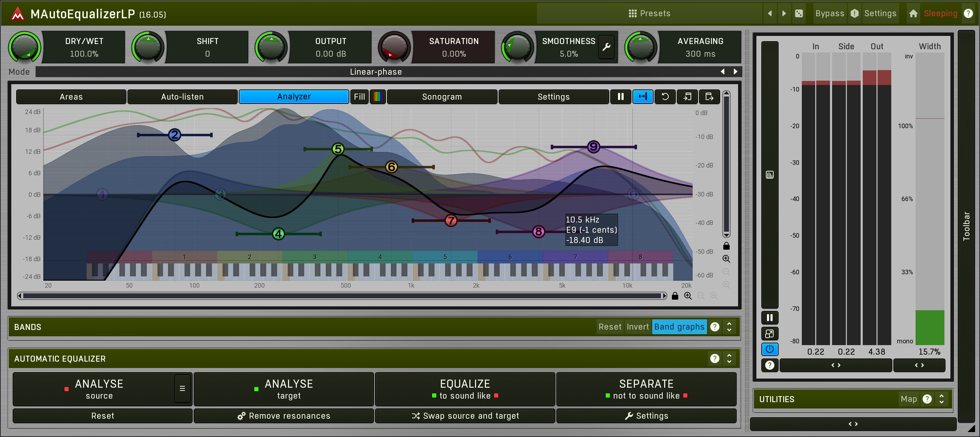Select EQ band 2 node
Screen dimensions: 980x437
174,135
